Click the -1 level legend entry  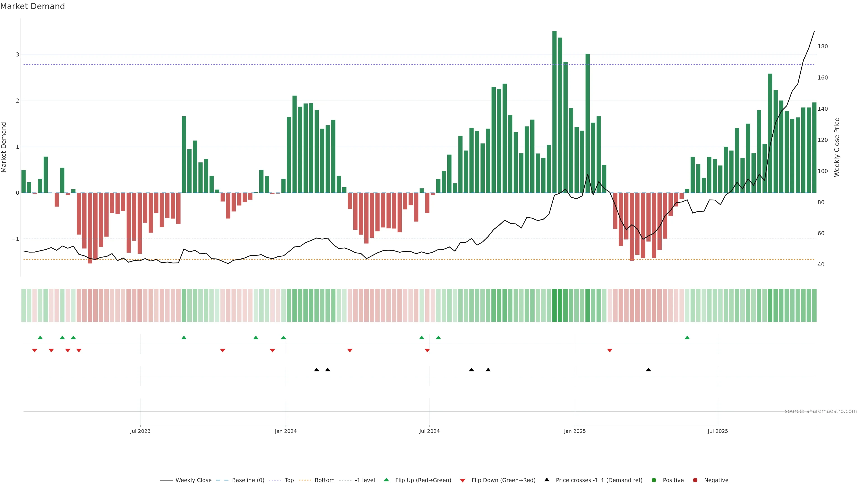pyautogui.click(x=365, y=480)
